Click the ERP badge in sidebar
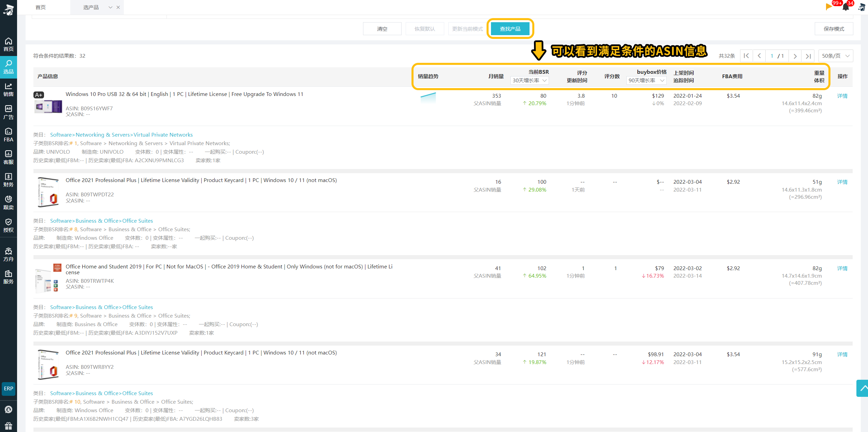The height and width of the screenshot is (432, 868). point(9,389)
